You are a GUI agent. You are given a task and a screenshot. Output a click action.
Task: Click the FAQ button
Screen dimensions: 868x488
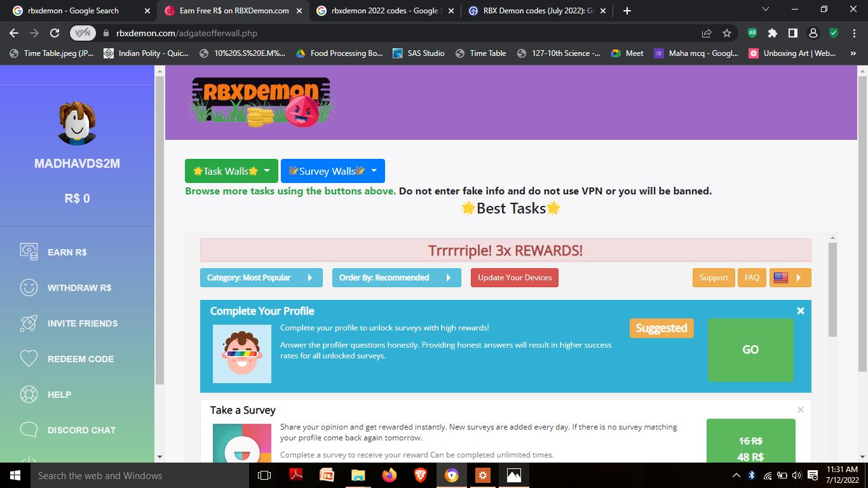pos(752,278)
